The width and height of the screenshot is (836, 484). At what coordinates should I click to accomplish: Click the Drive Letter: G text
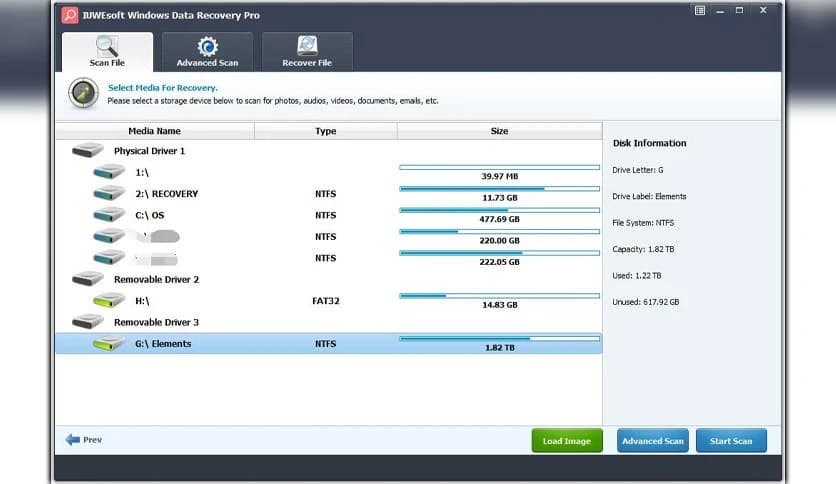pos(638,170)
